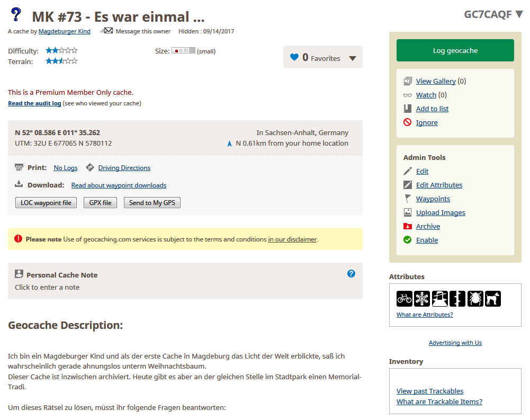Click the printer icon beside Print
This screenshot has width=530, height=420.
pyautogui.click(x=19, y=167)
